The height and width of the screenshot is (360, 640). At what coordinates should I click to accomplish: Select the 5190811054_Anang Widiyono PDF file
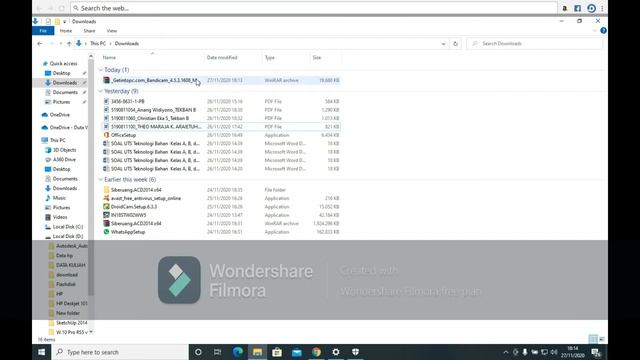pyautogui.click(x=221, y=110)
